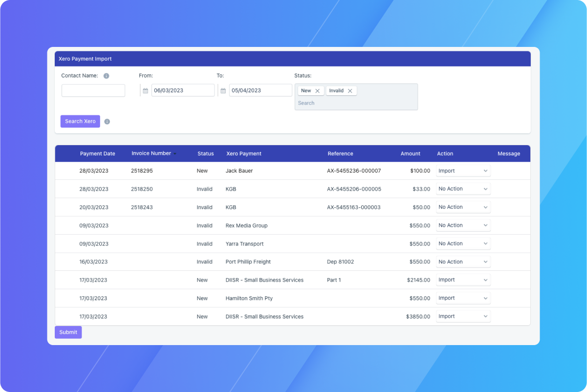Click the 16/03/2023 payment date

pyautogui.click(x=93, y=262)
